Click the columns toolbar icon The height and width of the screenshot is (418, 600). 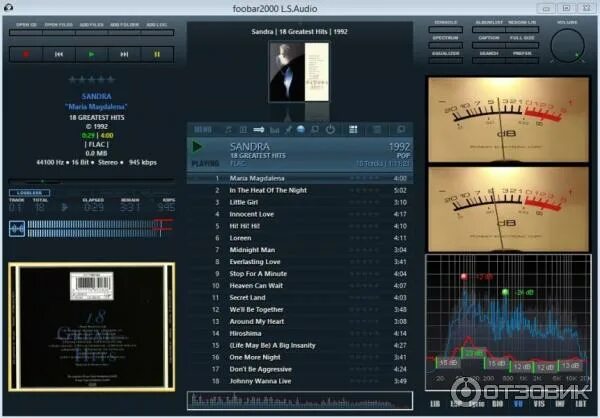point(243,130)
